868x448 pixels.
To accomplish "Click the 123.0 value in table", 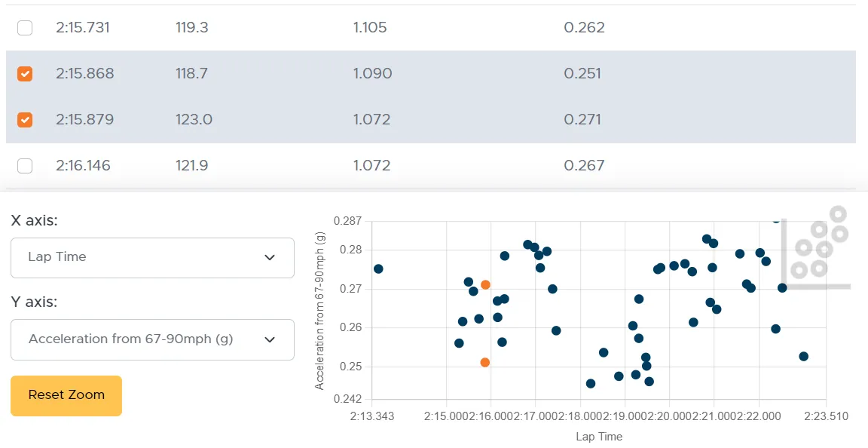I will click(x=194, y=120).
